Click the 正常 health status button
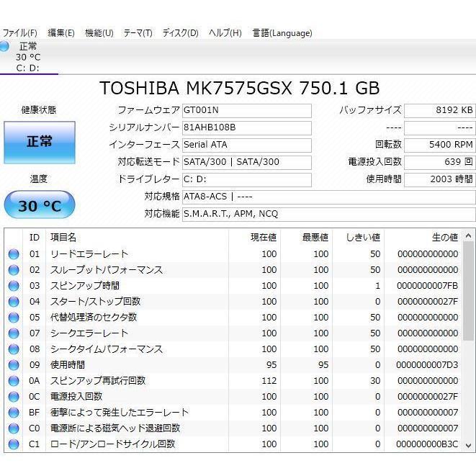 pyautogui.click(x=39, y=142)
